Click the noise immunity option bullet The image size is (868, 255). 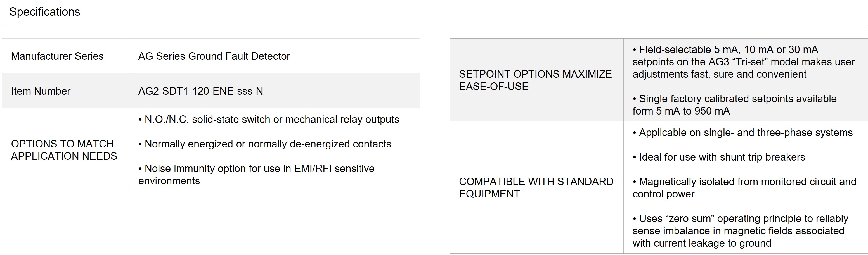pyautogui.click(x=256, y=169)
